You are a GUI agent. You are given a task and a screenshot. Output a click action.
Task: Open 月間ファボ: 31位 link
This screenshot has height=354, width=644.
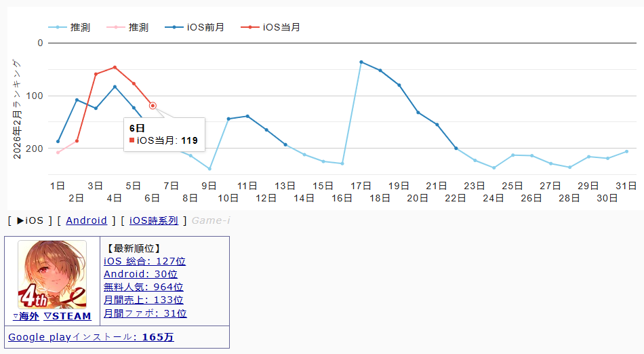click(145, 313)
